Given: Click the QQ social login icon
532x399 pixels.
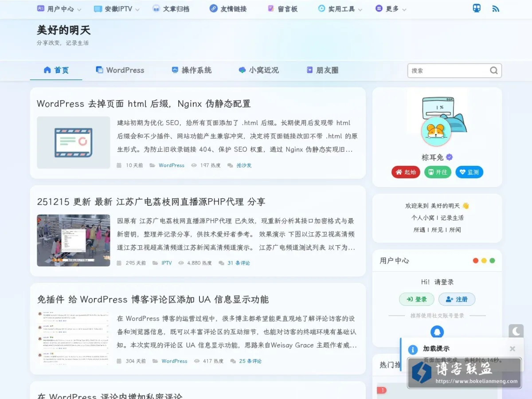Looking at the screenshot, I should [x=437, y=332].
